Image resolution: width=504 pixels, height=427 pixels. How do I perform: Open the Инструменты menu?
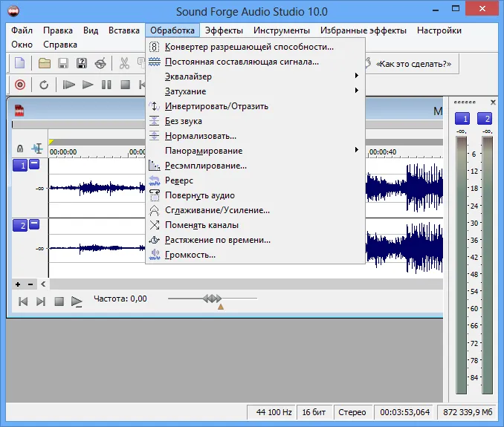coord(282,30)
